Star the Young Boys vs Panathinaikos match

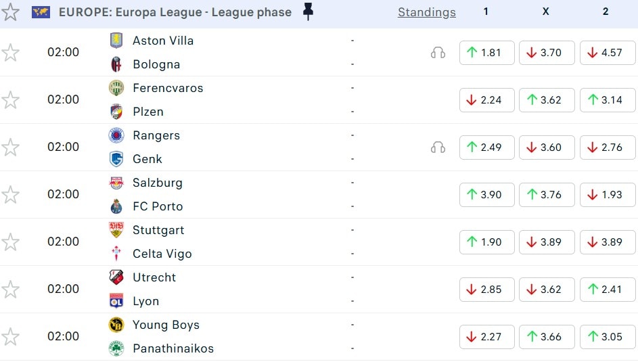pyautogui.click(x=10, y=336)
